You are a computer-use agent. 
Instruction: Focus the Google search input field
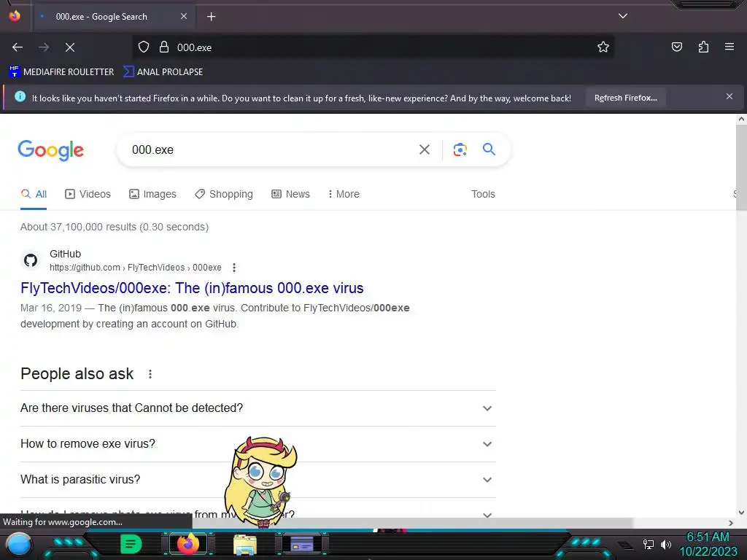click(x=269, y=149)
